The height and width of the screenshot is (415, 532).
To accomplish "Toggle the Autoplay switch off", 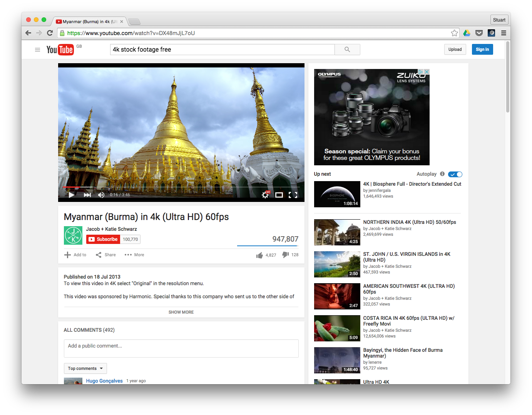I will point(455,174).
